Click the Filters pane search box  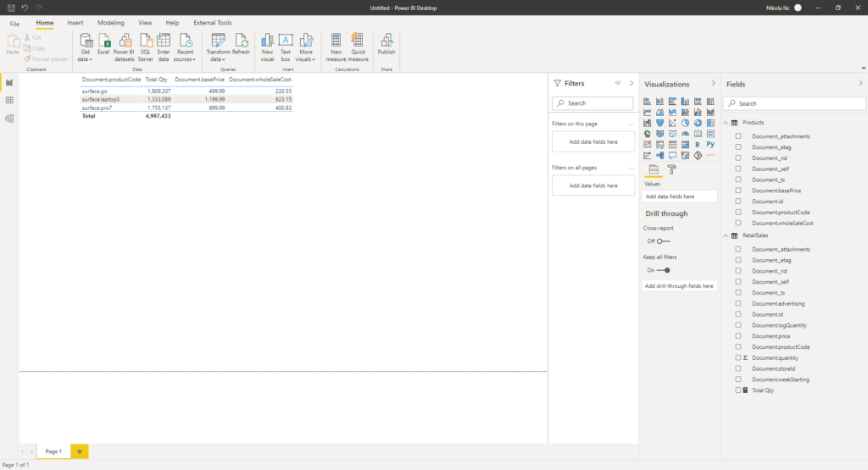(x=593, y=103)
